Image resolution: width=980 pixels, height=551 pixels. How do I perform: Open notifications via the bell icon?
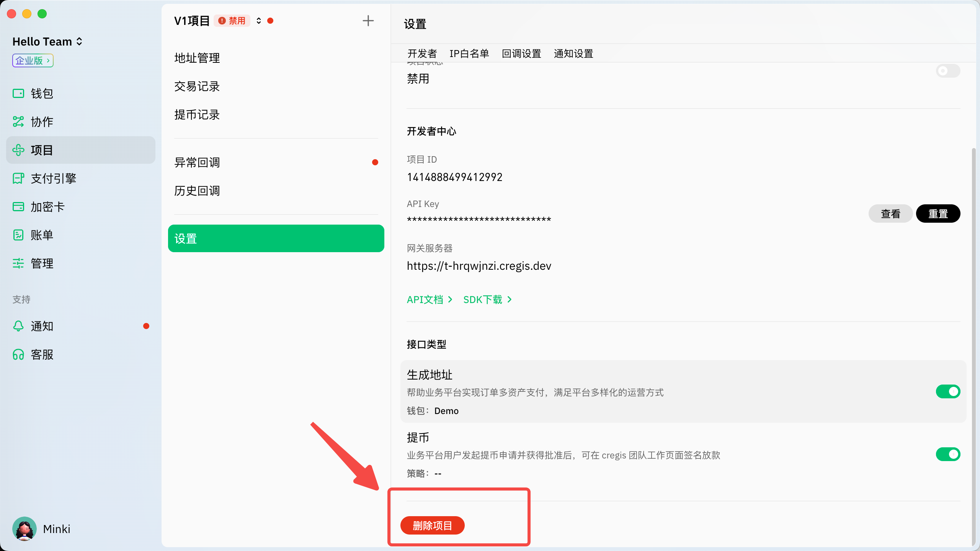click(x=18, y=326)
